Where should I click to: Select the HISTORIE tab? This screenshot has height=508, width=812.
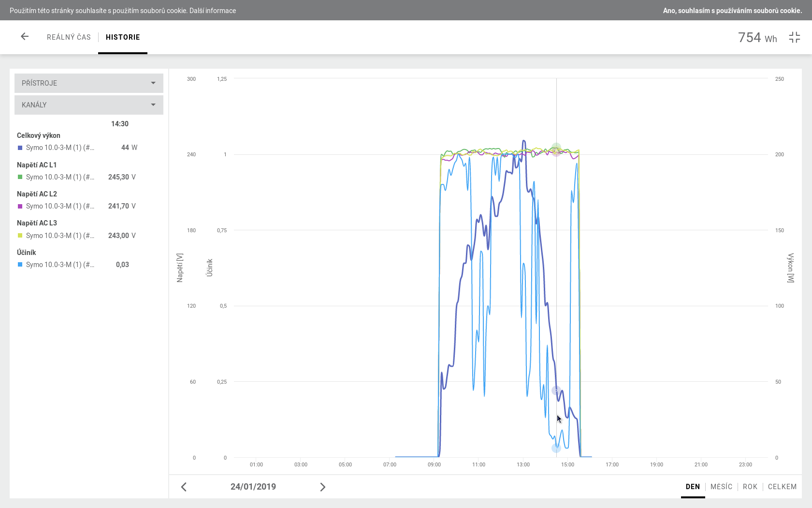123,37
